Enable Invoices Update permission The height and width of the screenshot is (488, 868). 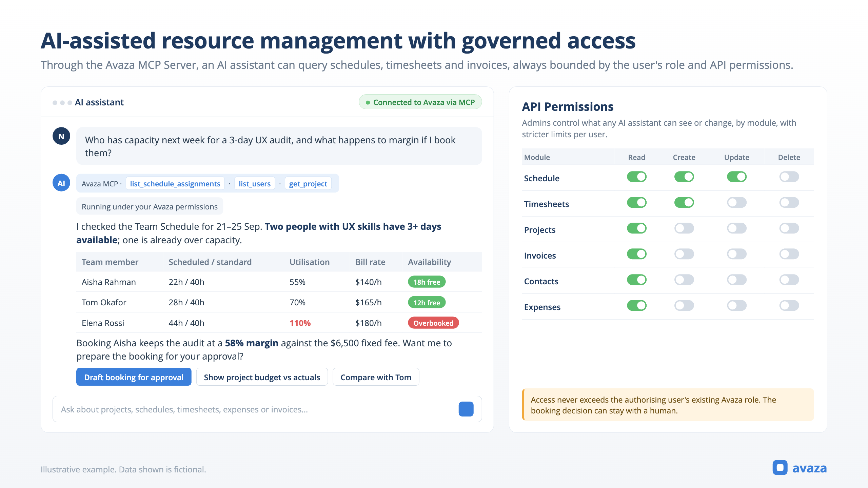click(x=736, y=254)
